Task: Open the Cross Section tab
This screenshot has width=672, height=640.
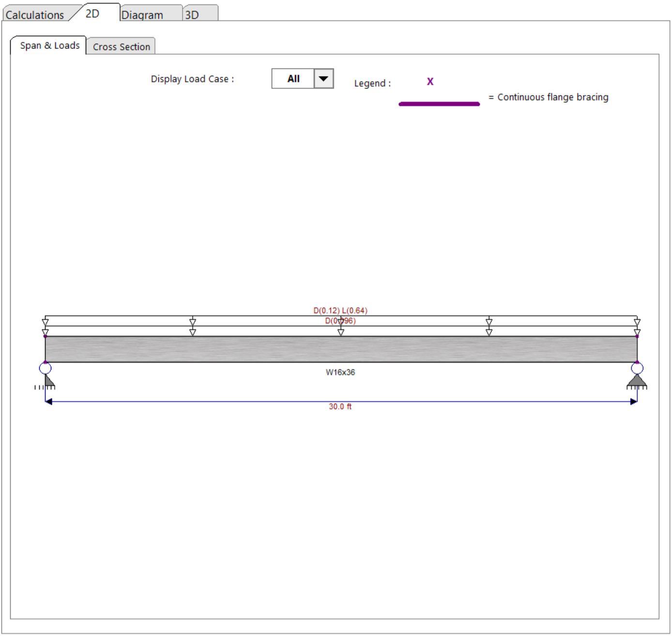Action: coord(122,47)
